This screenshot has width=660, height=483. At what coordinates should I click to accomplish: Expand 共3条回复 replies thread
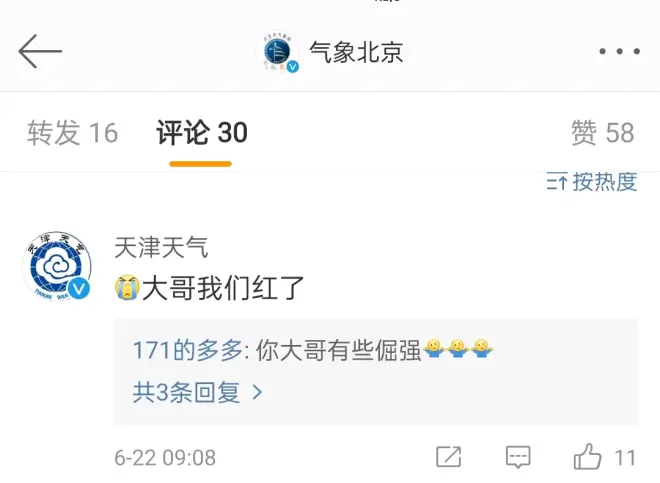click(197, 392)
